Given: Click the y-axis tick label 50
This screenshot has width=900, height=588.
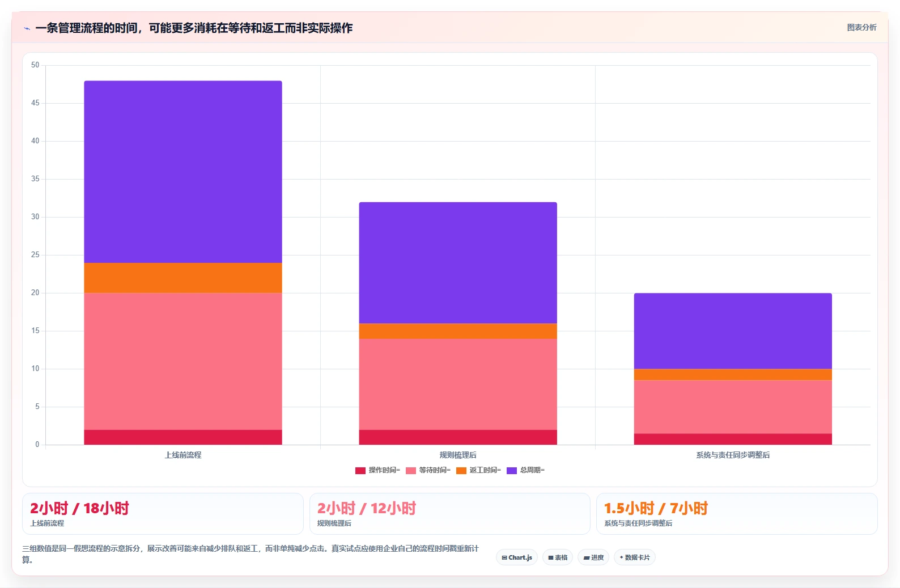Looking at the screenshot, I should (x=35, y=65).
